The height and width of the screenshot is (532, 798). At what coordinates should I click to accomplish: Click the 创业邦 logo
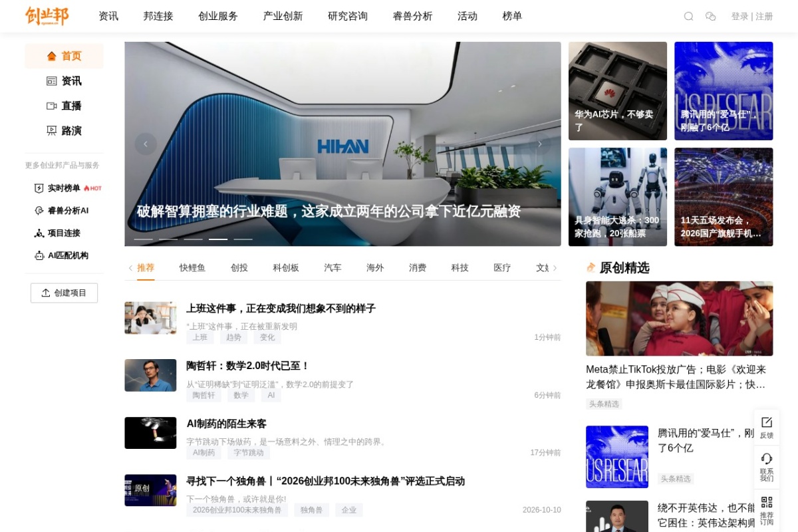pyautogui.click(x=47, y=16)
